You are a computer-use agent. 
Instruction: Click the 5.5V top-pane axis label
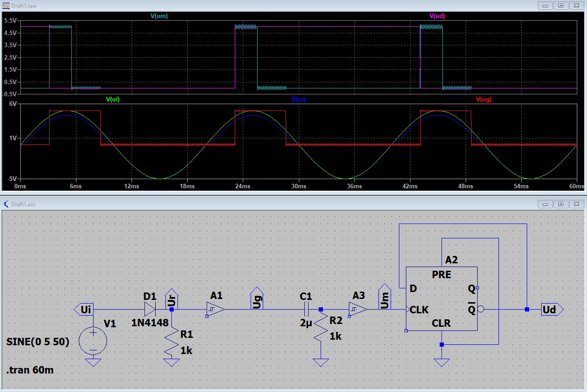click(x=11, y=21)
